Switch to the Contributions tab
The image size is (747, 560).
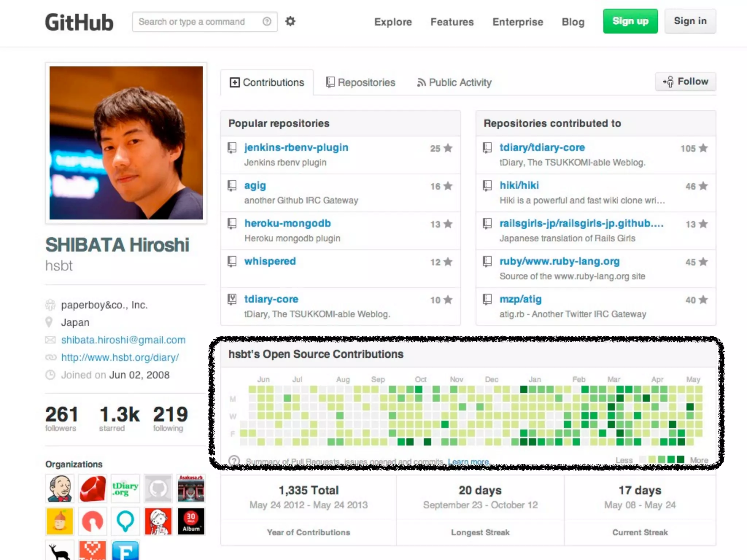[267, 82]
